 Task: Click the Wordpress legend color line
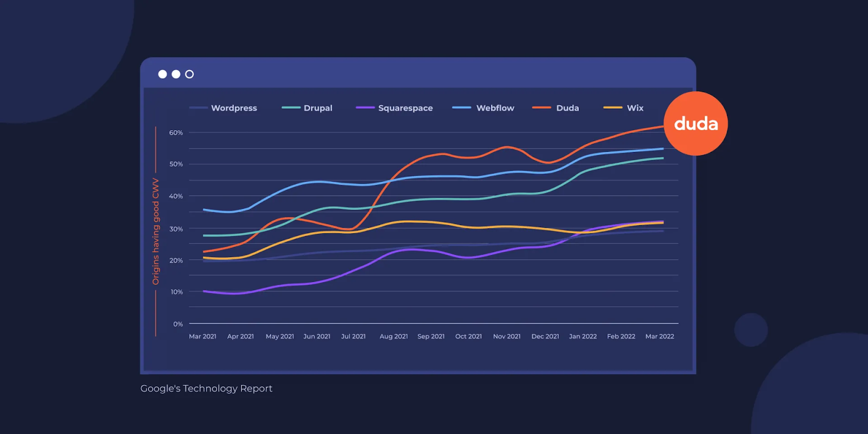[198, 108]
